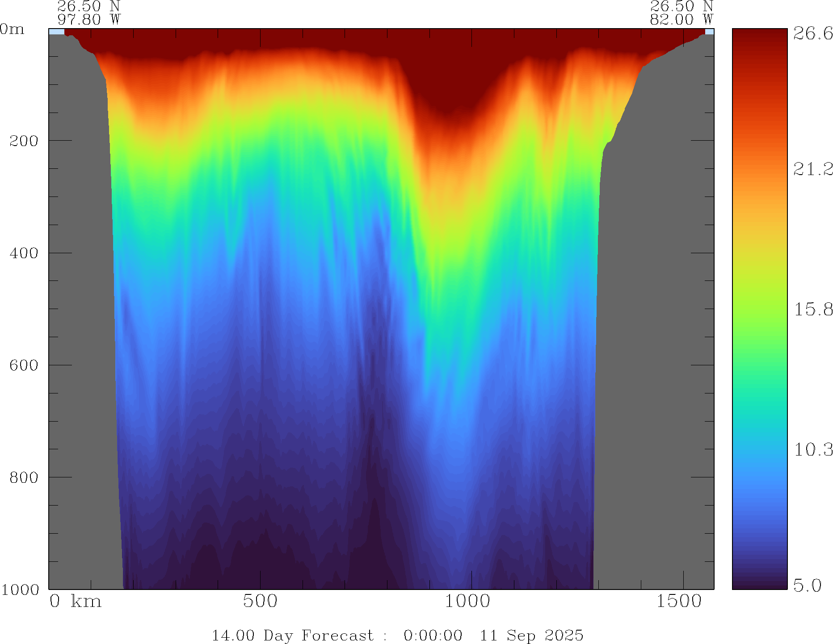
Task: Click the 5.0 minimum value on the colorbar
Action: coord(807,585)
